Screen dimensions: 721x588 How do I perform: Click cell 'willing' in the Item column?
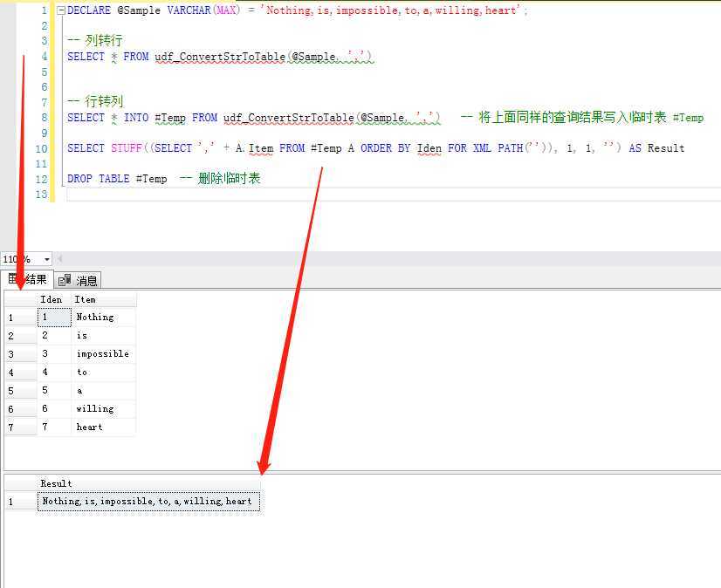tap(104, 408)
